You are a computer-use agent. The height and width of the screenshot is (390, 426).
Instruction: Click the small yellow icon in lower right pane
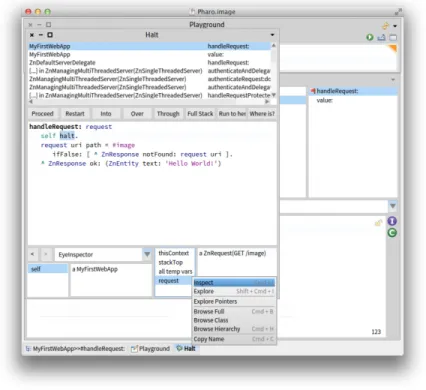(x=378, y=223)
